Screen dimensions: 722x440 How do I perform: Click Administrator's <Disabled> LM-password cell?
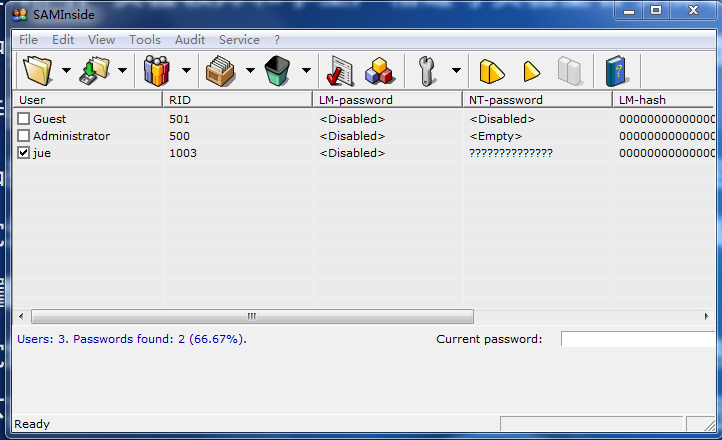click(352, 136)
